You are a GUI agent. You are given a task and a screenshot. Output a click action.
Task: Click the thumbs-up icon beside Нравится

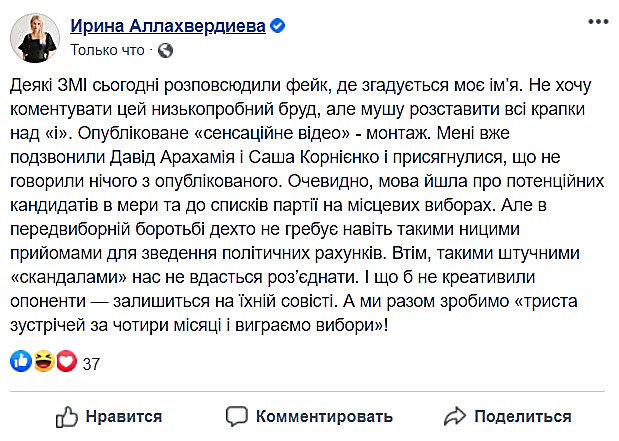pyautogui.click(x=67, y=415)
